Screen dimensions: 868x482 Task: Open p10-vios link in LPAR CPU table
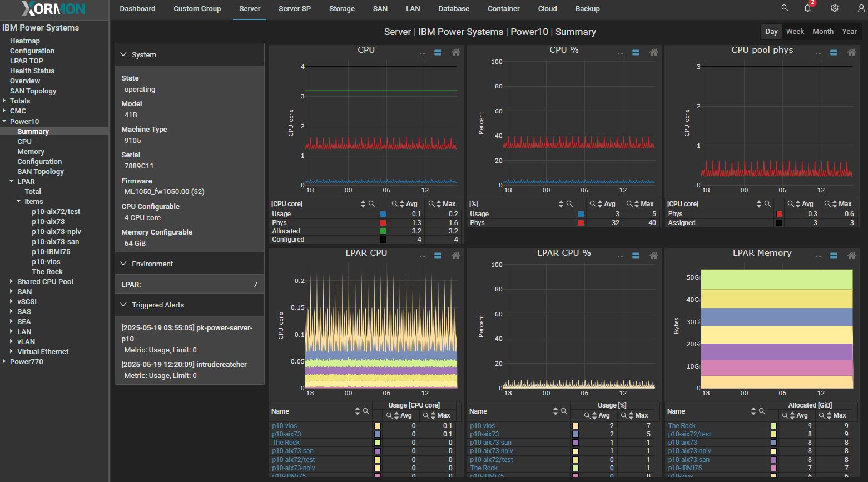click(x=285, y=426)
